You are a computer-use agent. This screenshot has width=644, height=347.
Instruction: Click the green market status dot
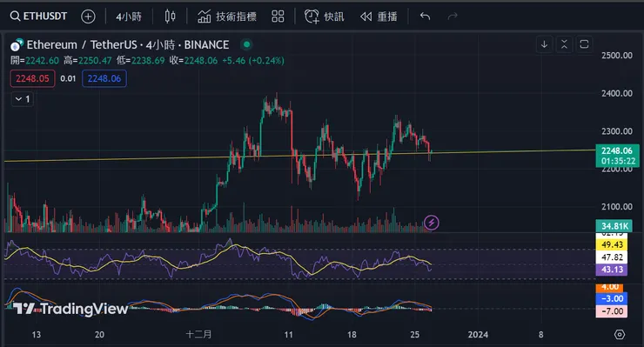[x=246, y=44]
